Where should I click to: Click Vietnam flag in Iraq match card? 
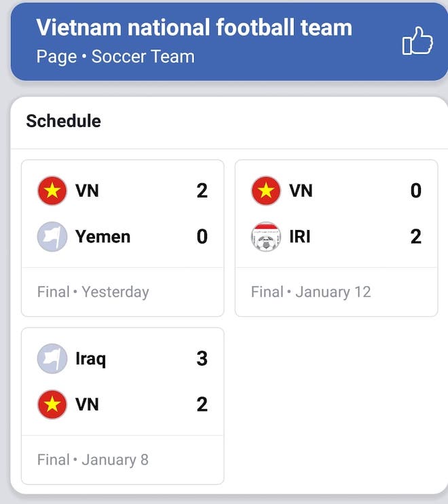[x=52, y=405]
